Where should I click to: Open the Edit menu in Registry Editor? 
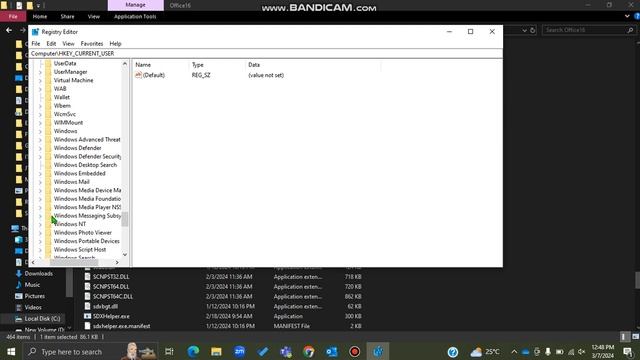[51, 44]
